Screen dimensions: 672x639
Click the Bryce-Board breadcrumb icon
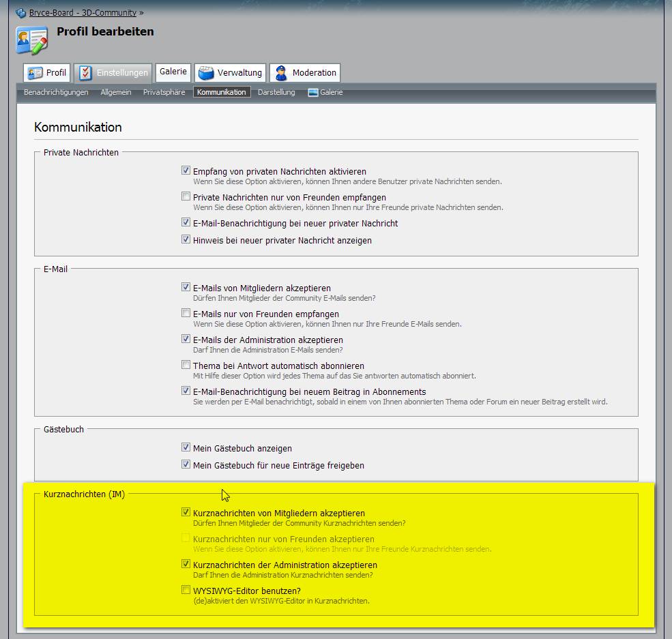pyautogui.click(x=20, y=13)
